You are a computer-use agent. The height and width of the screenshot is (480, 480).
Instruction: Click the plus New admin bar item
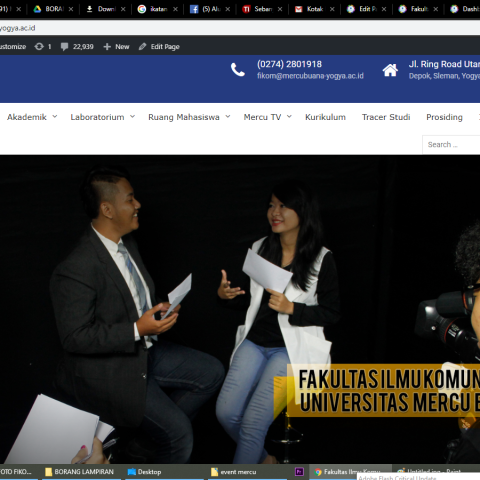pyautogui.click(x=116, y=47)
